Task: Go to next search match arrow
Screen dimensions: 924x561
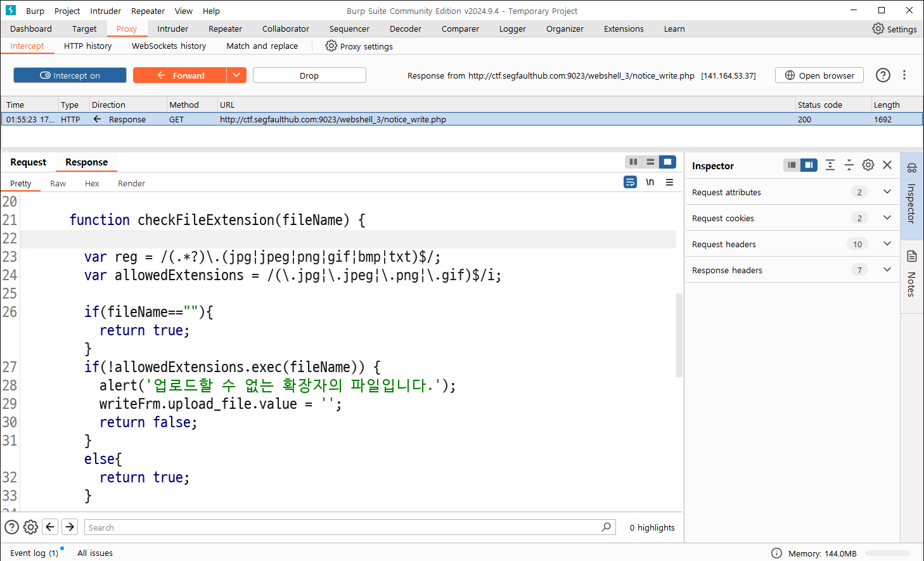Action: click(70, 527)
